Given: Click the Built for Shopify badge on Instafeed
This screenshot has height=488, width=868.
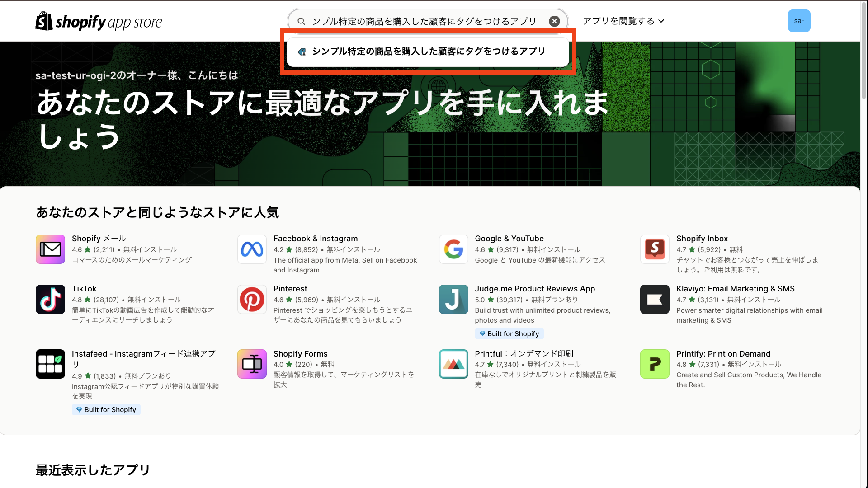Looking at the screenshot, I should pos(106,409).
